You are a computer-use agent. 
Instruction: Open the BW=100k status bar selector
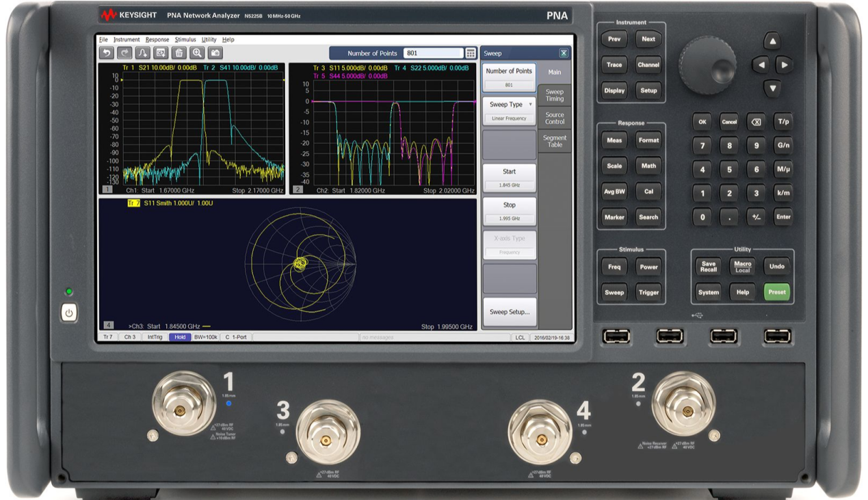pos(206,337)
